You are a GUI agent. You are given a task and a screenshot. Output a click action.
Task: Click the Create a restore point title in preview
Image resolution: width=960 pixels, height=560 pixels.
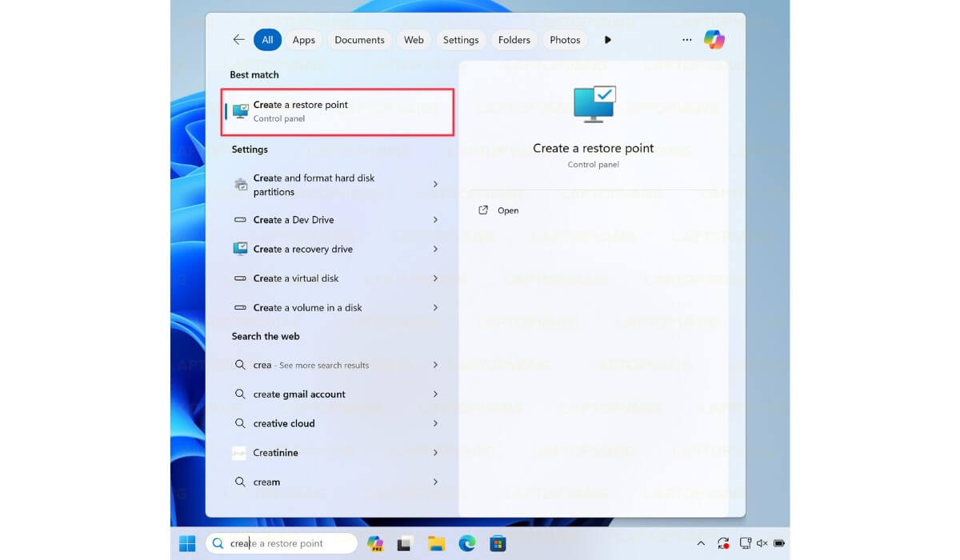pos(594,148)
